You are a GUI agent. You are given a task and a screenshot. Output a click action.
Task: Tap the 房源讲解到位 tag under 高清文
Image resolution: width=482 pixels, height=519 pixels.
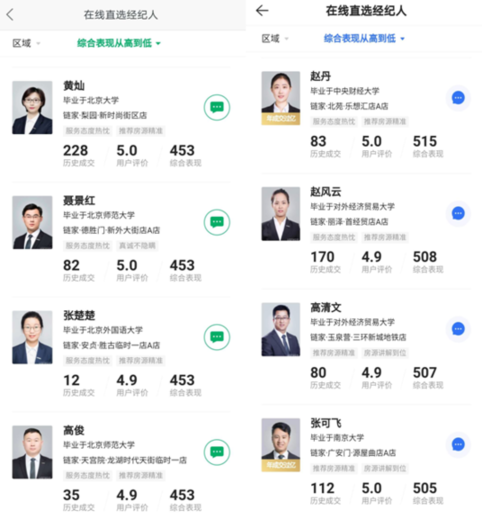coord(385,353)
